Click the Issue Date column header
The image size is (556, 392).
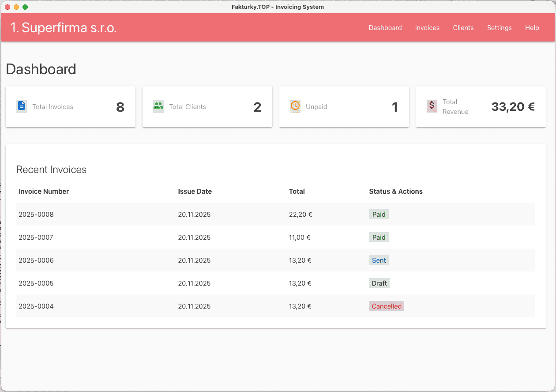coord(195,192)
